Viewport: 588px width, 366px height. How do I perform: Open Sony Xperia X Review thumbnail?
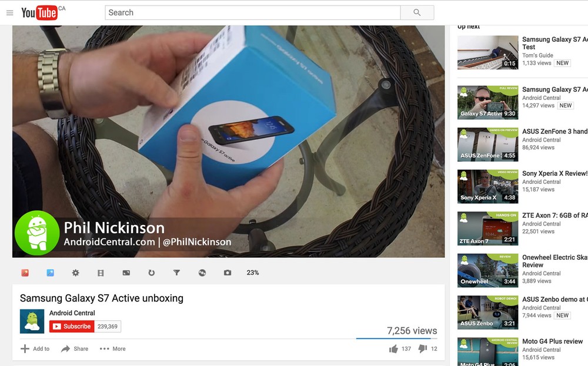click(487, 187)
